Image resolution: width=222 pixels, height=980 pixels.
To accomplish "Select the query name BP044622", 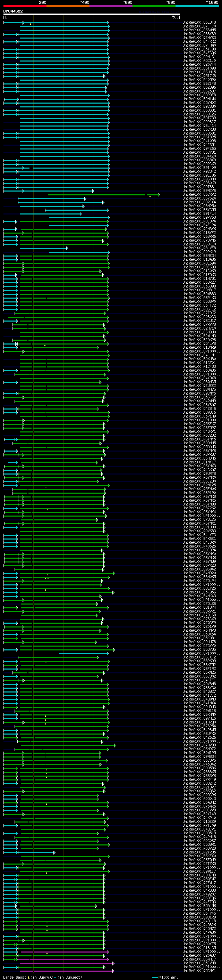I will [13, 11].
